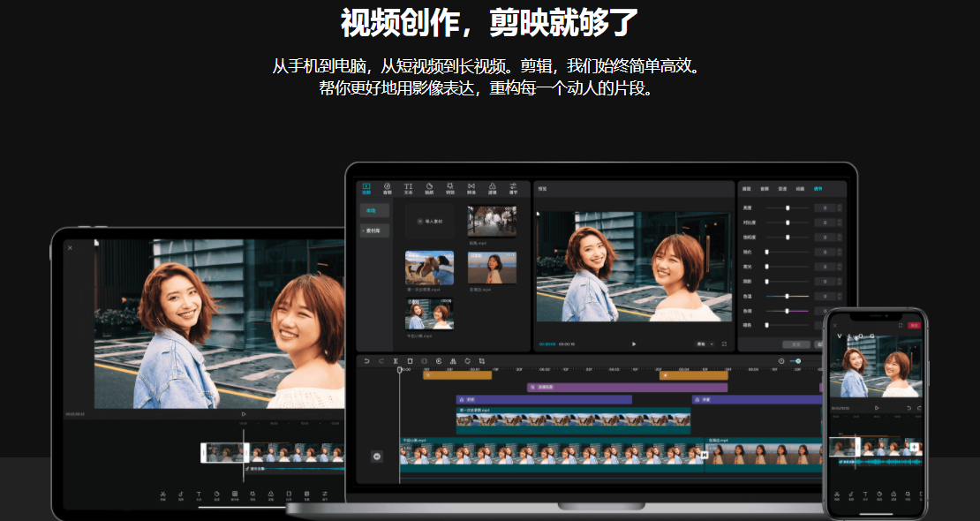Select the 转场 transition icon
The image size is (980, 521).
pos(471,188)
